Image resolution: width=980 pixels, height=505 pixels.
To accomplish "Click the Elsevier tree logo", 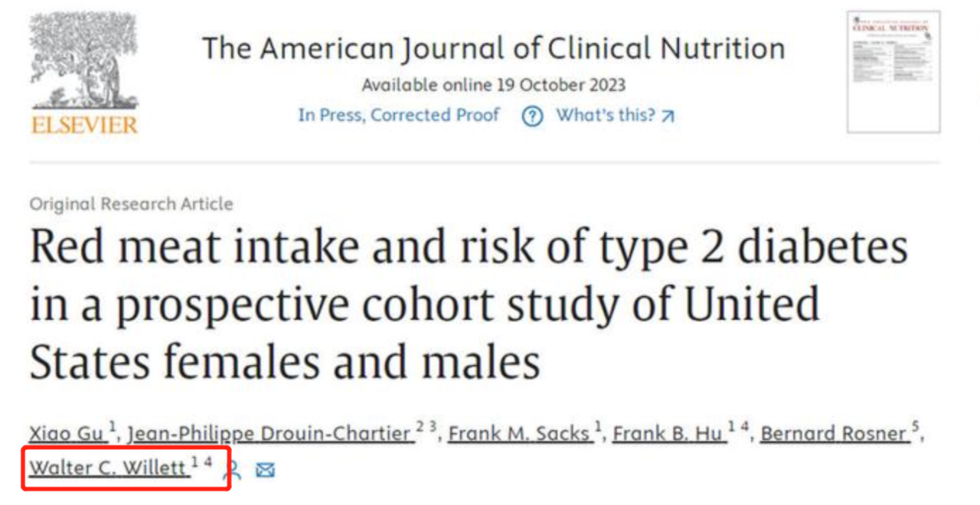I will point(84,61).
